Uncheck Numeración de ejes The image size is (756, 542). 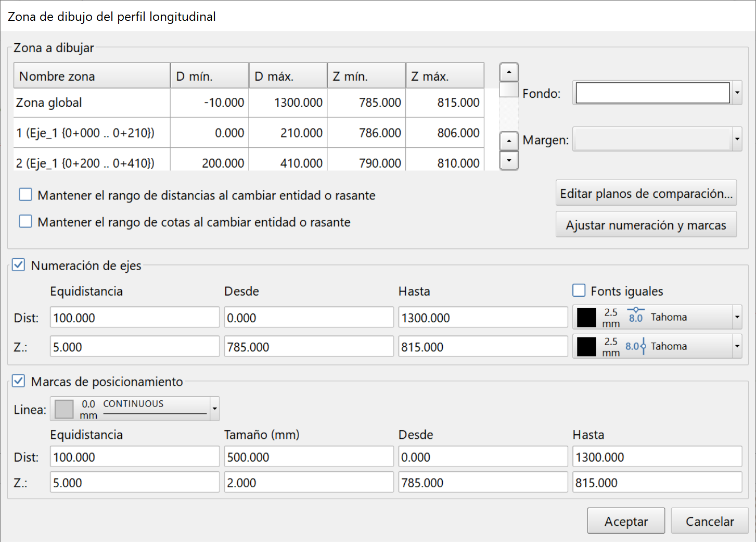pos(19,265)
